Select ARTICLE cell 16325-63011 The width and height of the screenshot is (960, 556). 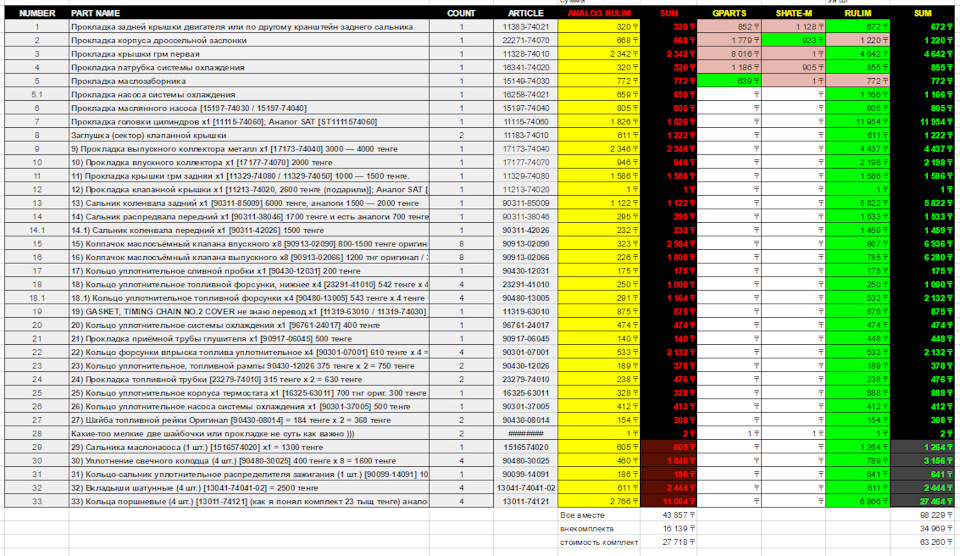[525, 393]
